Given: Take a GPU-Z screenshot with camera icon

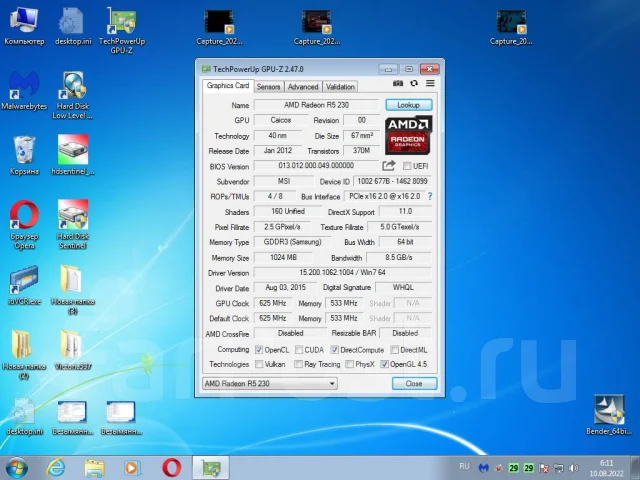Looking at the screenshot, I should click(x=398, y=83).
